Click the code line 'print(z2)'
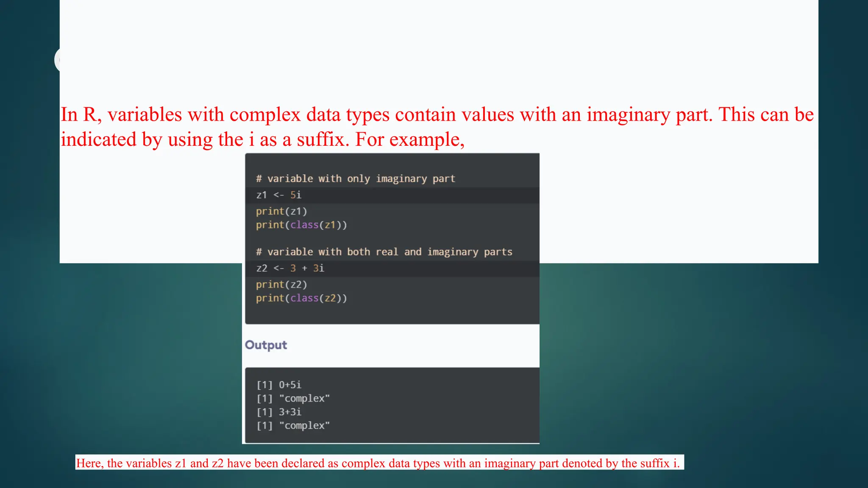The width and height of the screenshot is (868, 488). 281,285
